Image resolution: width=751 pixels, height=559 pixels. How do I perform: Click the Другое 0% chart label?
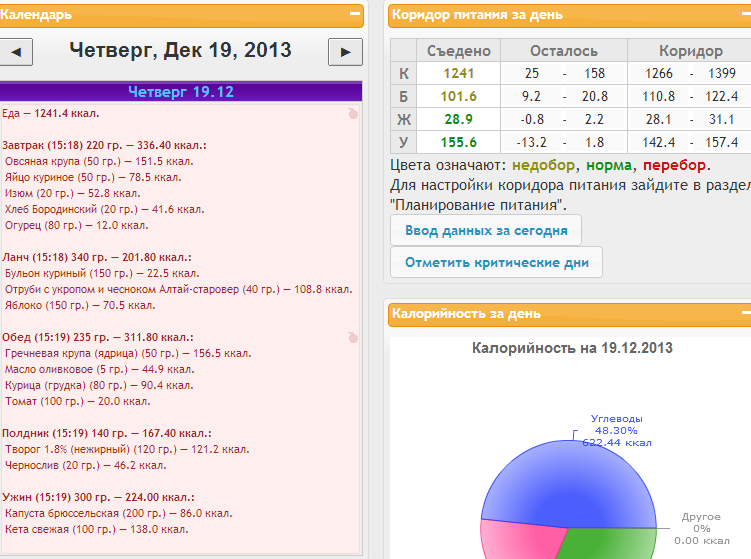pos(702,528)
